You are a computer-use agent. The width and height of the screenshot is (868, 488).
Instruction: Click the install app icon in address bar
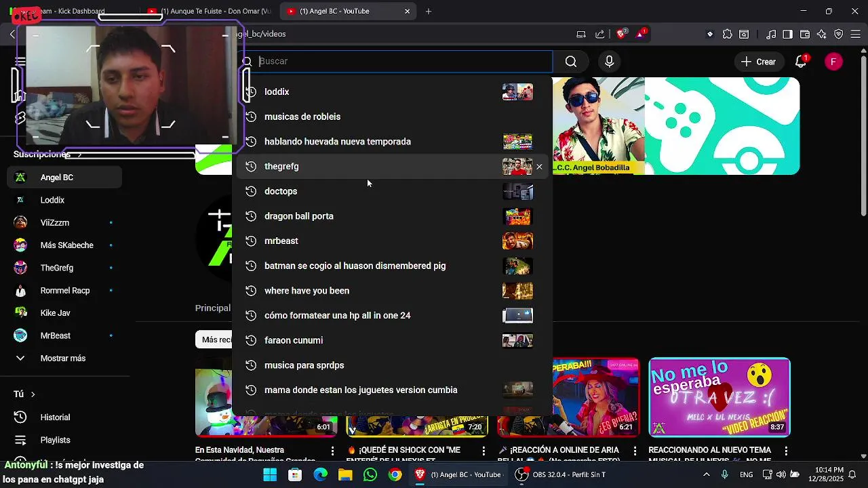coord(581,34)
